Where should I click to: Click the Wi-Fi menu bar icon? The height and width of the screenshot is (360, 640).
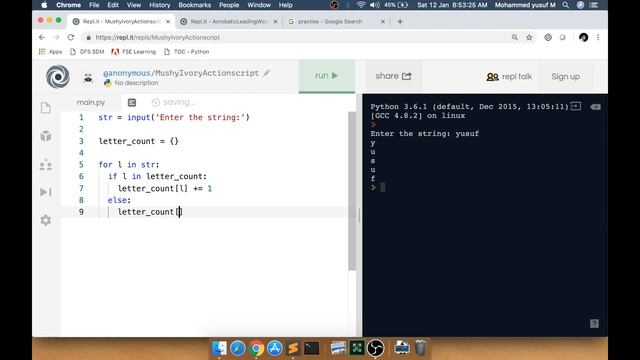[x=360, y=5]
